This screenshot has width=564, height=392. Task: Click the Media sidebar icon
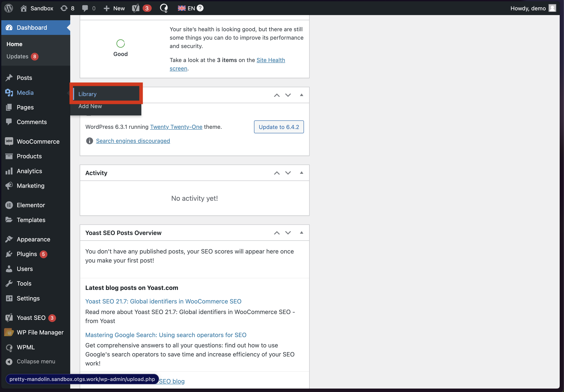pyautogui.click(x=9, y=93)
